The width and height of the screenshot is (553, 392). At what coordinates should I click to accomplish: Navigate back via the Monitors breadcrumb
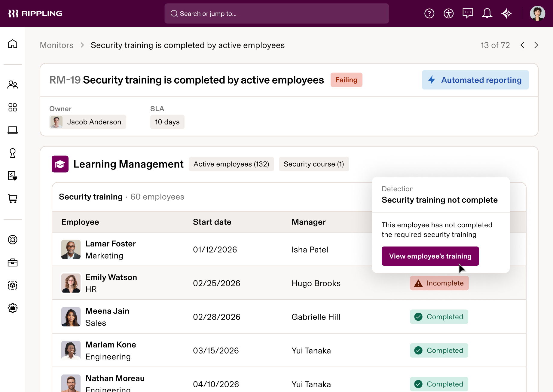coord(57,45)
